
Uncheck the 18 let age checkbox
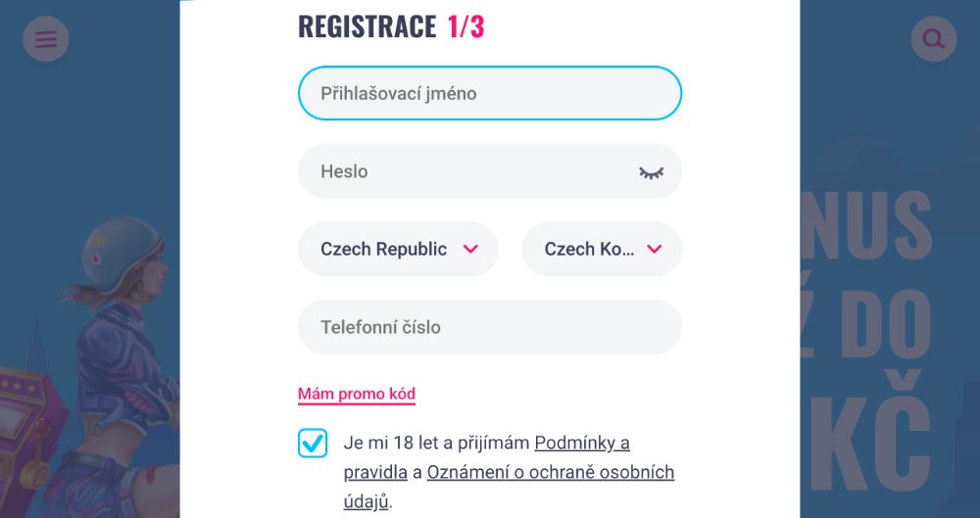click(313, 443)
